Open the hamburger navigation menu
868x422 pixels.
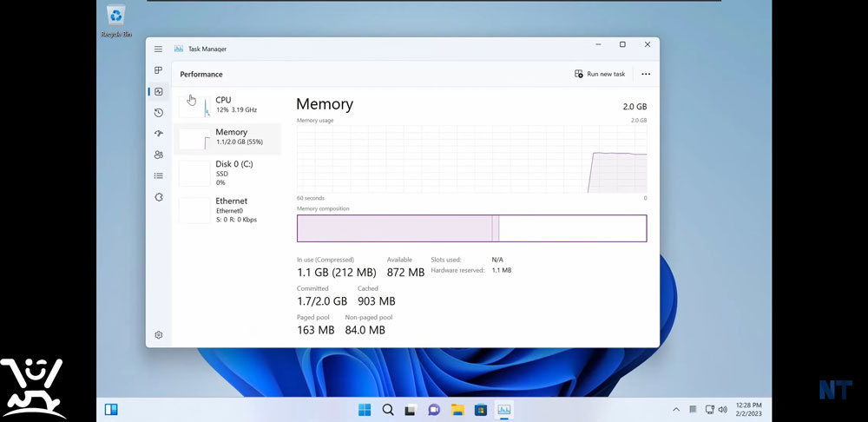(158, 49)
